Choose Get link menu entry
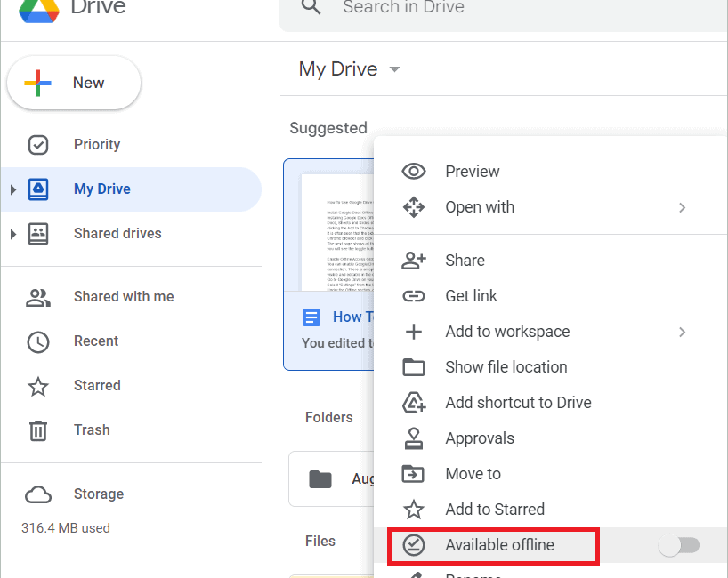 [x=472, y=296]
